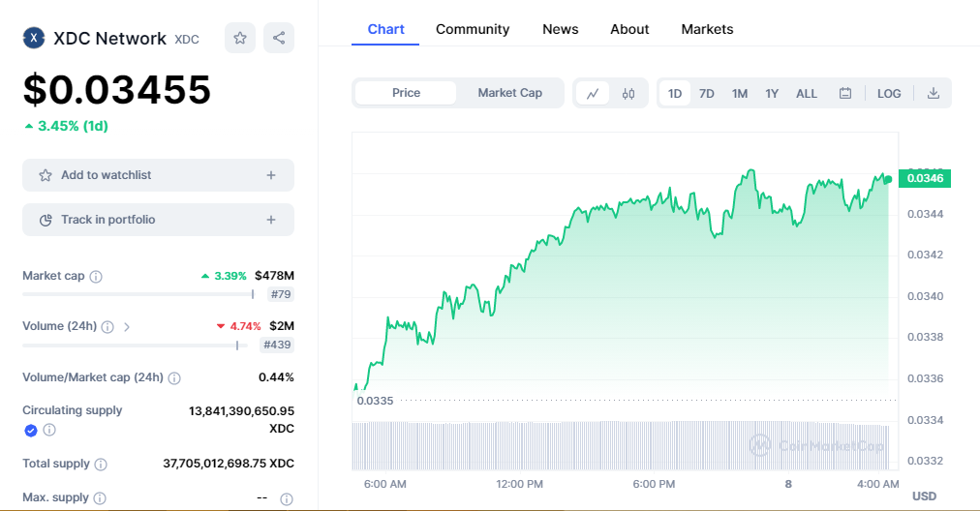Go to the Markets tab

click(707, 29)
